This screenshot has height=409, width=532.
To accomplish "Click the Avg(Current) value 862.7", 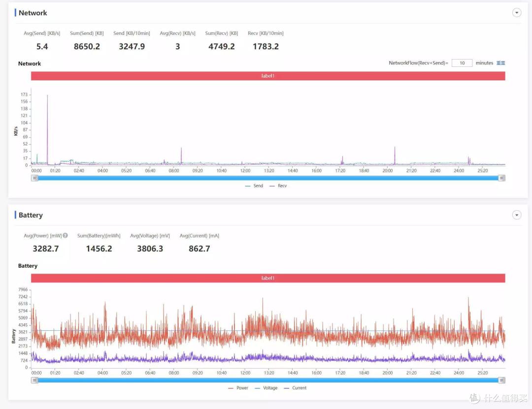I will tap(199, 249).
